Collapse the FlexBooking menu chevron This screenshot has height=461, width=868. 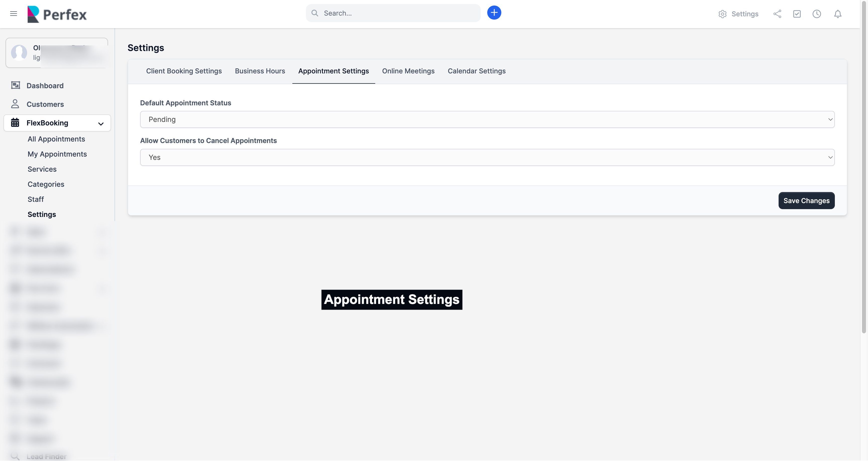[101, 123]
